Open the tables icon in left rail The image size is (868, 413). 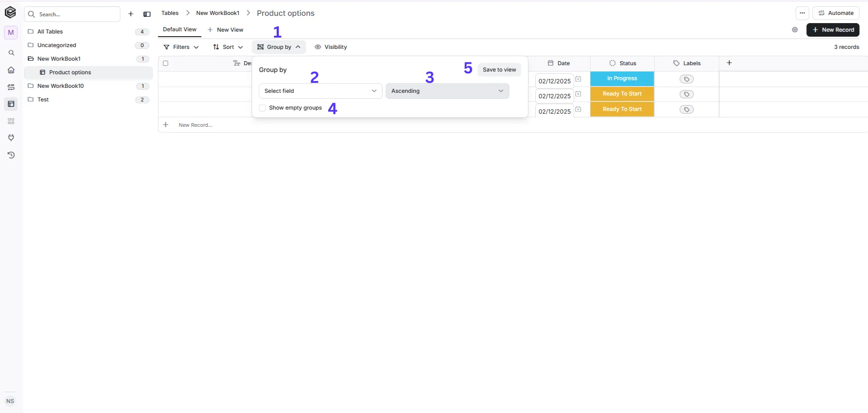(x=11, y=104)
